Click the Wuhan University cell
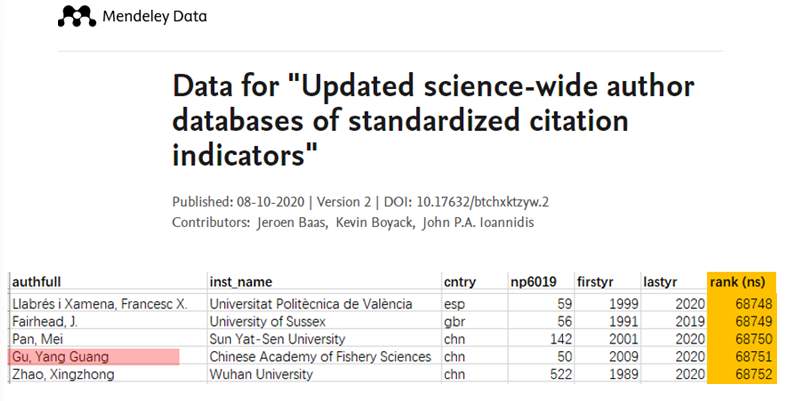The width and height of the screenshot is (793, 401). click(261, 374)
